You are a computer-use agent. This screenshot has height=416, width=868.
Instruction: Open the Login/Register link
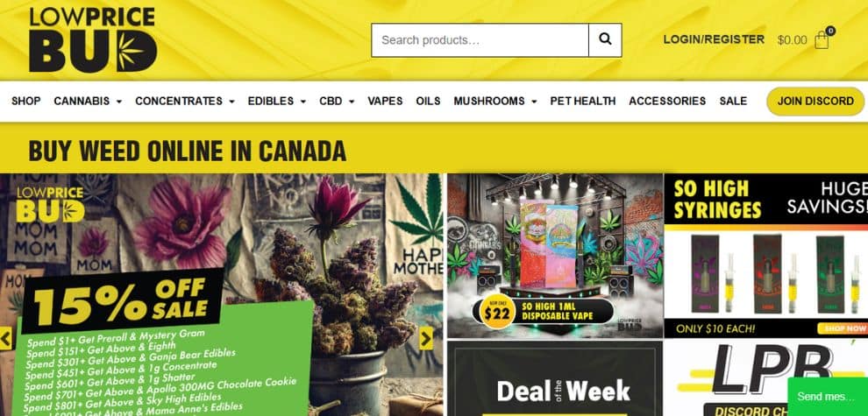pyautogui.click(x=714, y=39)
